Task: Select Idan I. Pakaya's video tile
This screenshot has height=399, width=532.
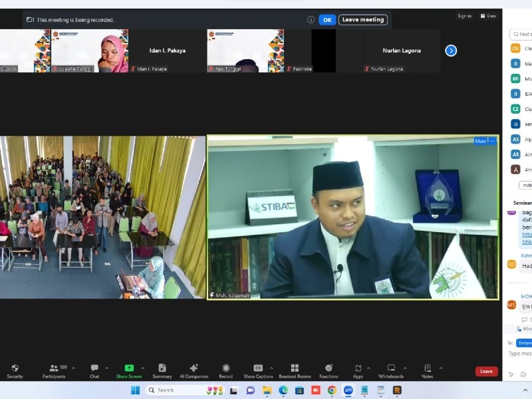Action: point(168,51)
